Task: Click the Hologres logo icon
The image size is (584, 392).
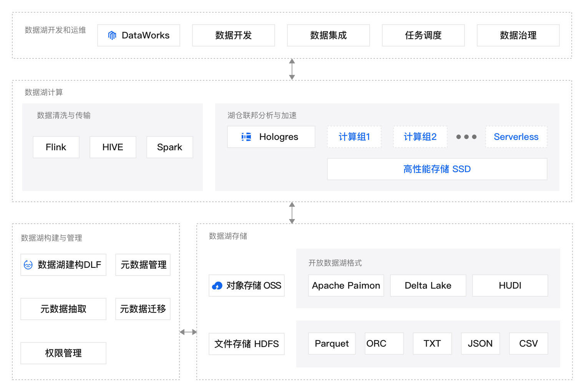Action: coord(246,137)
